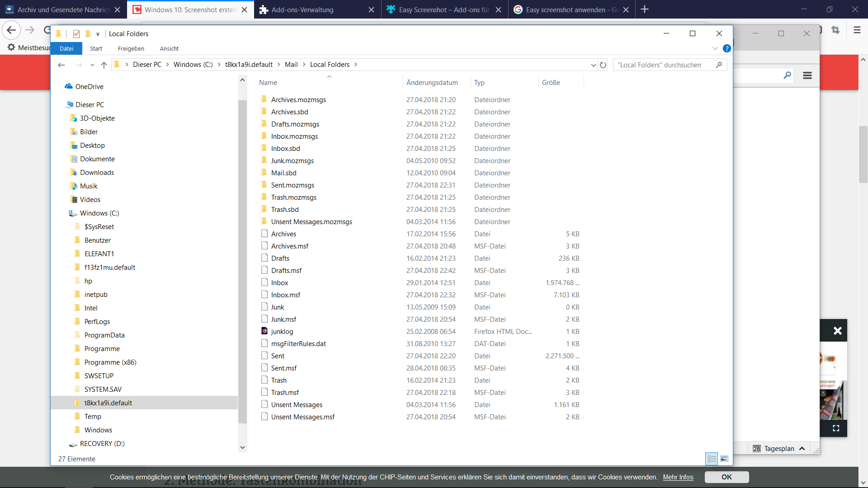Open recent locations dropdown arrow
The height and width of the screenshot is (488, 868).
(x=92, y=65)
